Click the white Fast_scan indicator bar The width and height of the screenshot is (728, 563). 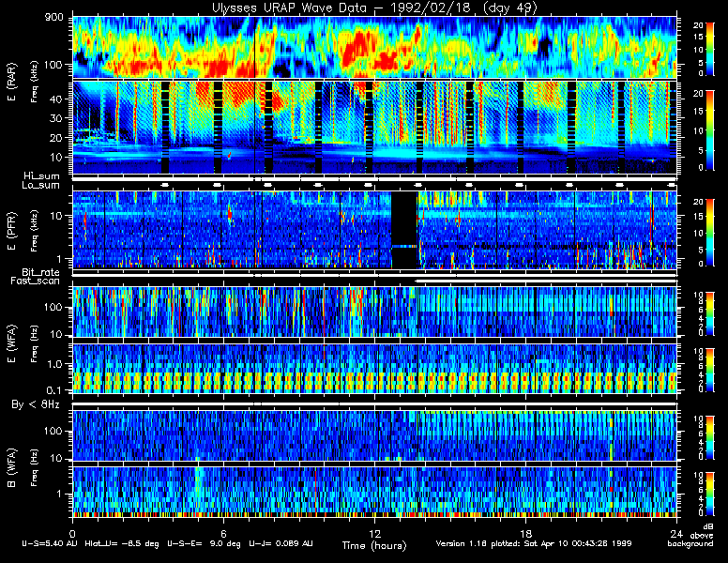(544, 281)
